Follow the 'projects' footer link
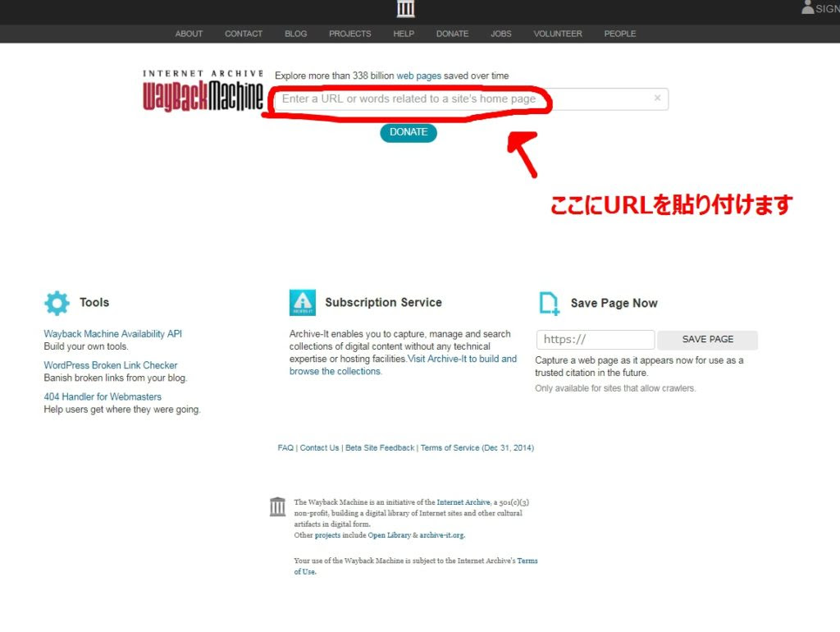 click(327, 535)
